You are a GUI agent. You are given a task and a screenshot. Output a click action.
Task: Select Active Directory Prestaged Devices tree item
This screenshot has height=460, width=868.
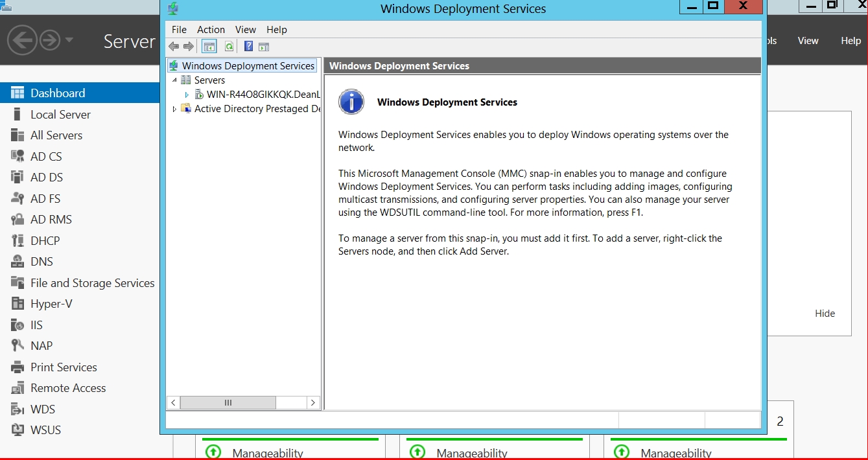pyautogui.click(x=257, y=109)
